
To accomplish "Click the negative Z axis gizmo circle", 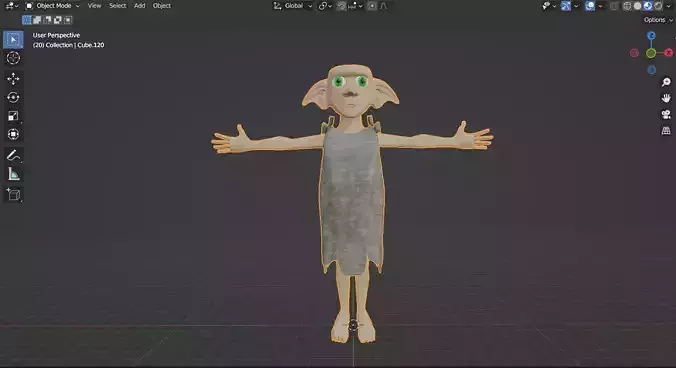I will (x=652, y=69).
